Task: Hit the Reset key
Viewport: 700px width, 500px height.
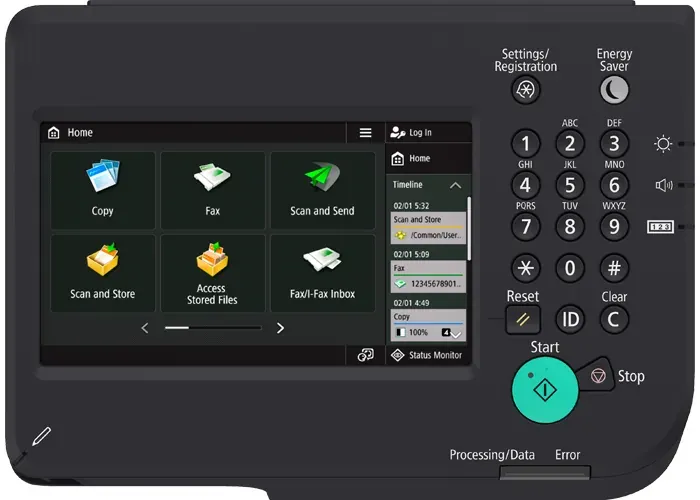Action: [x=523, y=320]
